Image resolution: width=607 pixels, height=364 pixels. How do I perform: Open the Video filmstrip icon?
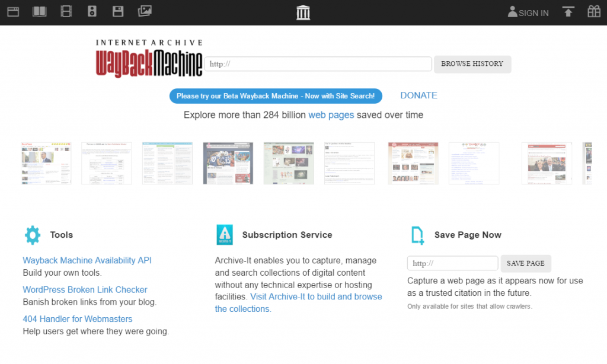coord(66,12)
